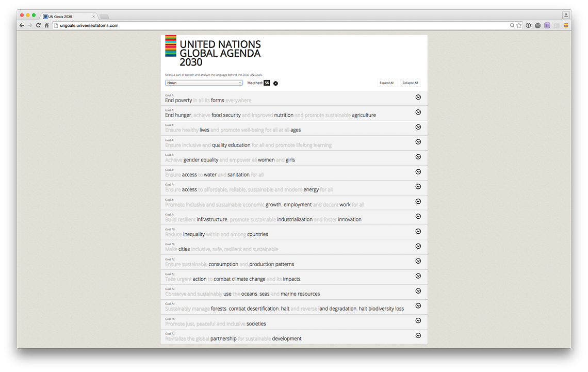The image size is (588, 372).
Task: Click the Matched count value 56
Action: coord(267,83)
